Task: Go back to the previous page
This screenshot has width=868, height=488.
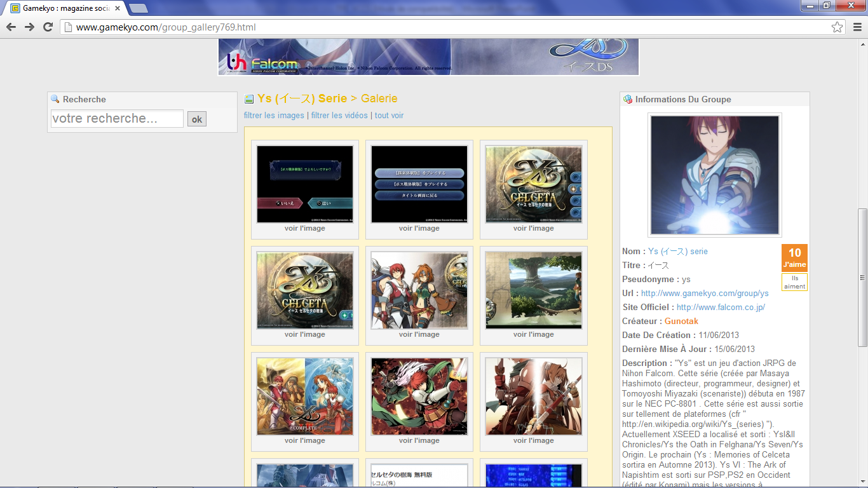Action: (11, 27)
